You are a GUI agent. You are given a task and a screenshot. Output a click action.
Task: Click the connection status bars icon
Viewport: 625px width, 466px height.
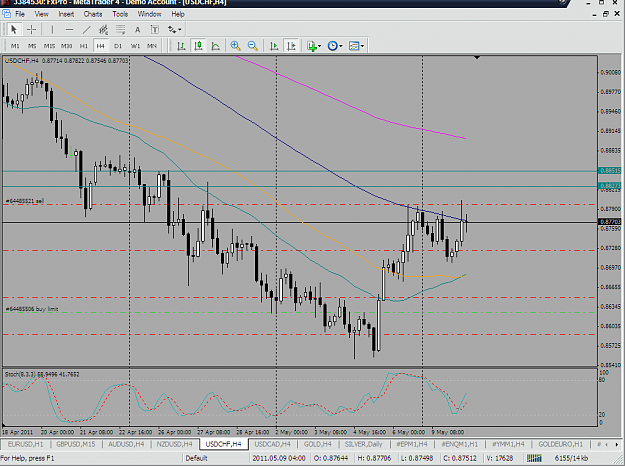pyautogui.click(x=534, y=458)
